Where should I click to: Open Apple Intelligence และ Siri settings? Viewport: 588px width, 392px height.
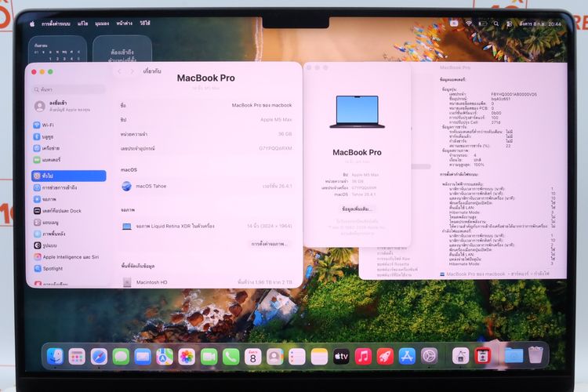click(69, 257)
